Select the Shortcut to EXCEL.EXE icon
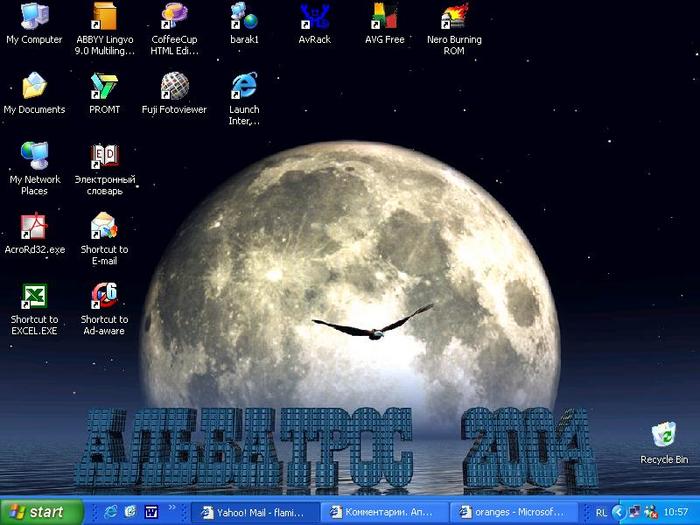The height and width of the screenshot is (525, 700). pos(34,308)
